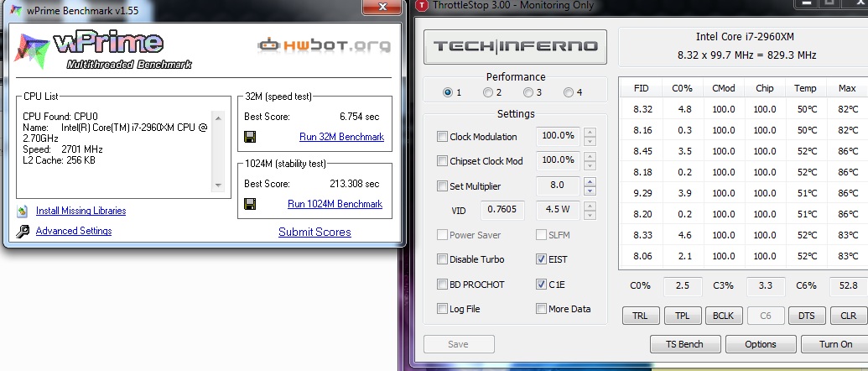Open Advanced Settings link
The width and height of the screenshot is (868, 371).
pyautogui.click(x=74, y=231)
